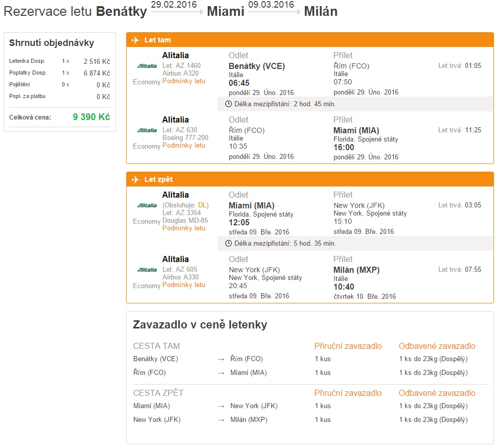Click the Příruční zavazadlo heading under Cesta tam

[x=348, y=346]
